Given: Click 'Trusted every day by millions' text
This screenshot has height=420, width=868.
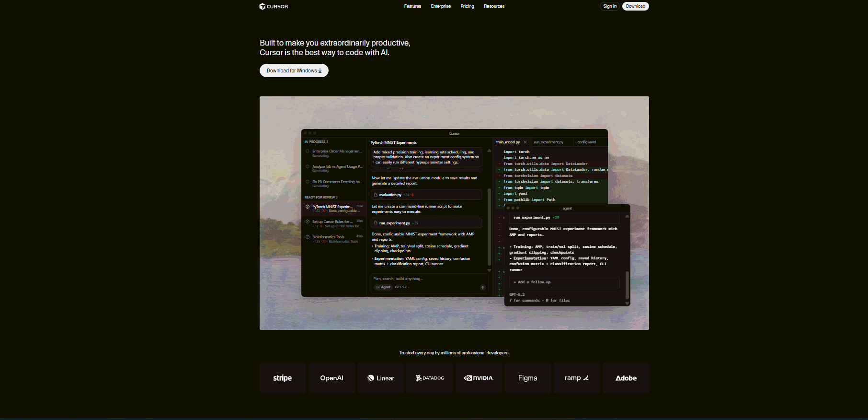Looking at the screenshot, I should click(454, 353).
